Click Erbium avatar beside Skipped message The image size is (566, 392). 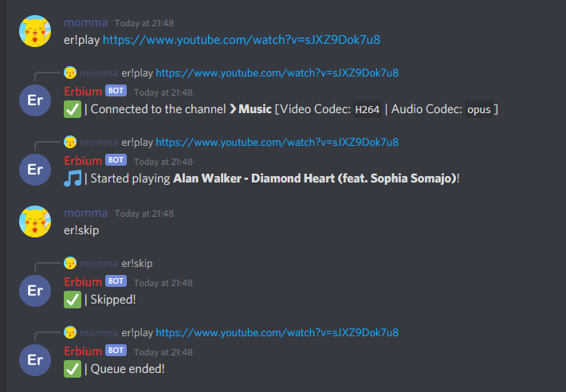tap(35, 291)
